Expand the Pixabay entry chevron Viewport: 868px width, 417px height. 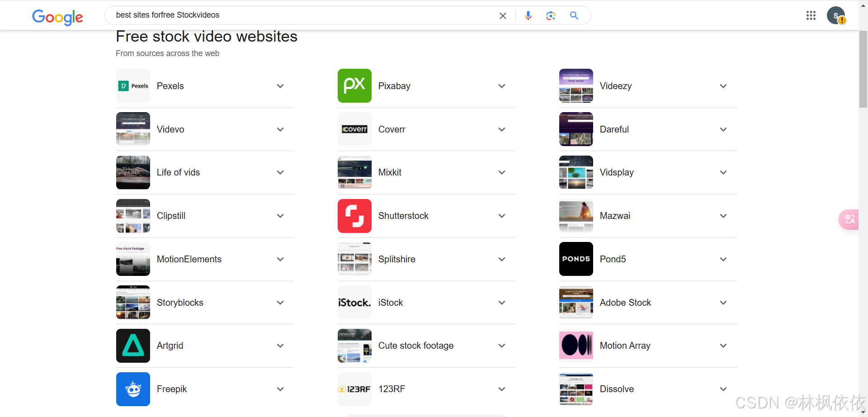502,86
